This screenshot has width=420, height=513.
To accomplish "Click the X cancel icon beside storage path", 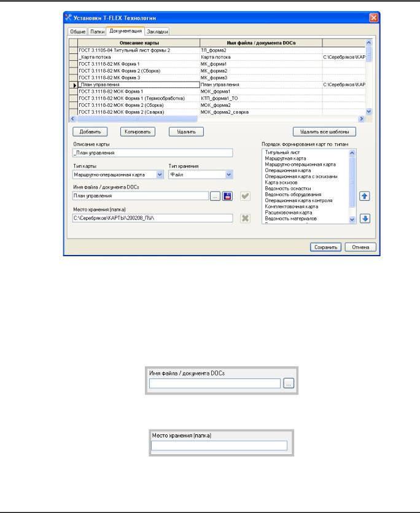I will pos(245,218).
